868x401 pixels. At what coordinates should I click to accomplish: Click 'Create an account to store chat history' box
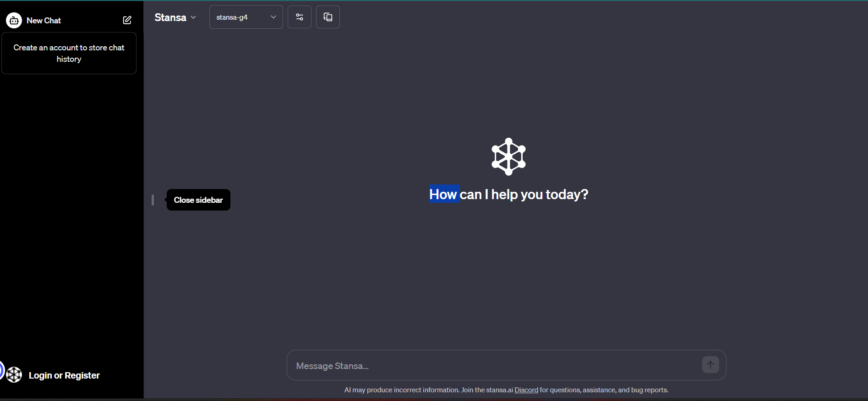click(x=69, y=53)
